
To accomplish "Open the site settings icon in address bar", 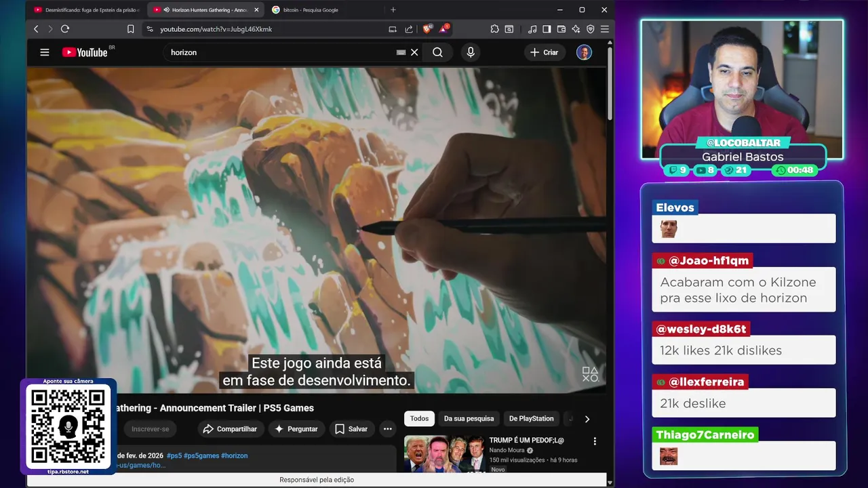I will click(149, 29).
